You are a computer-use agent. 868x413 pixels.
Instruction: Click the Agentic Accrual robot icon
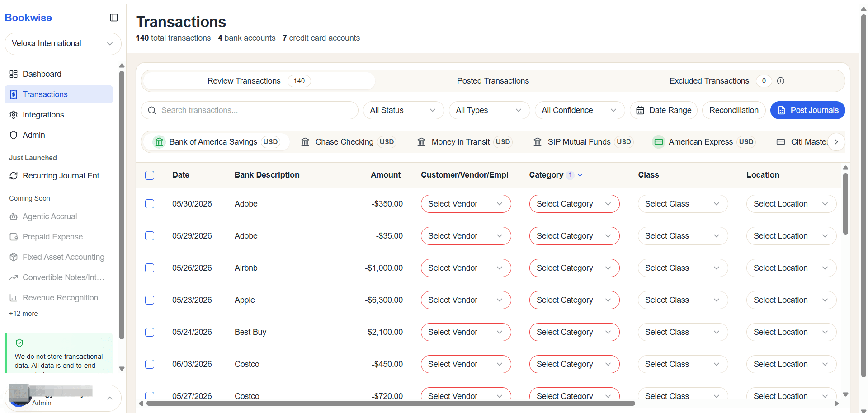coord(14,216)
